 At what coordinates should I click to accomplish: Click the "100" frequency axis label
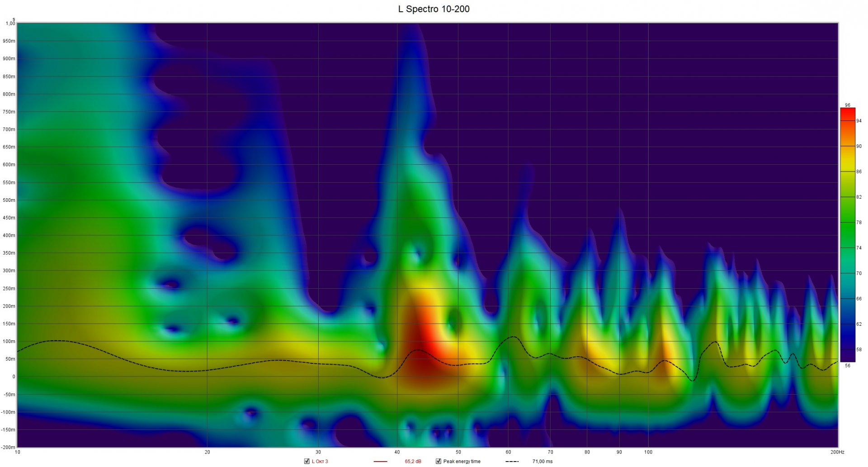(648, 452)
